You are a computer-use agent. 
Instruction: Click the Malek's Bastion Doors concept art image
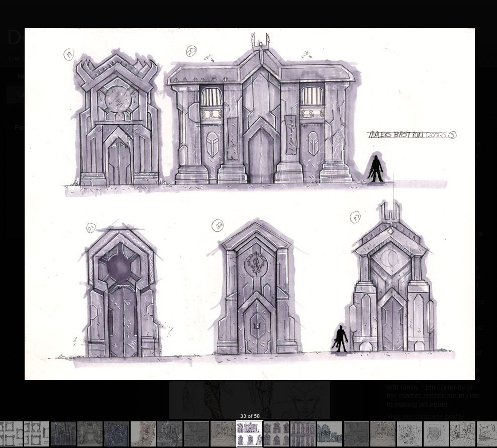pyautogui.click(x=249, y=204)
